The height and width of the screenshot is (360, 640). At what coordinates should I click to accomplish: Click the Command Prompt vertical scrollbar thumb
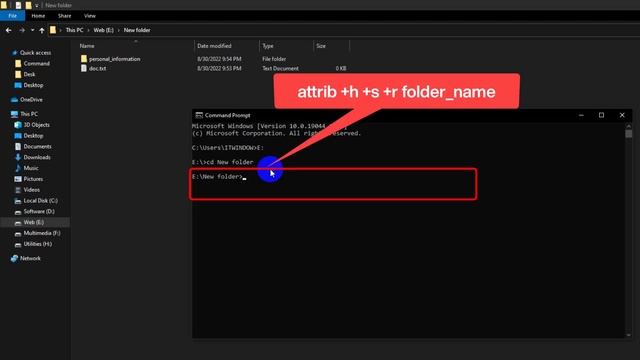[629, 133]
